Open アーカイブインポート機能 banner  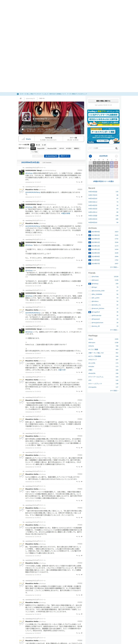pos(103,135)
